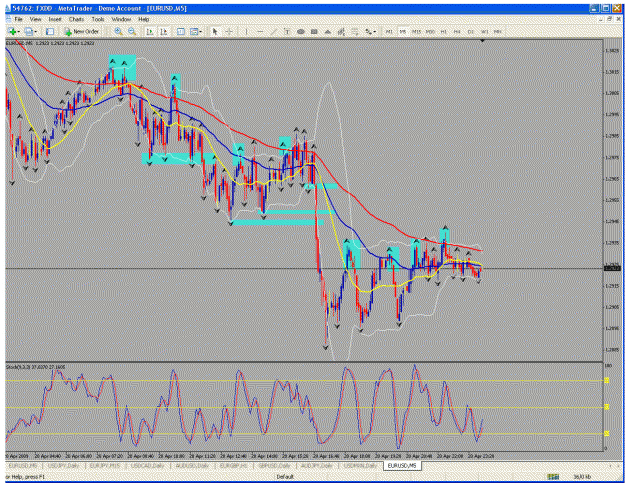Image resolution: width=625 pixels, height=483 pixels.
Task: Switch to M1 timeframe
Action: (x=389, y=31)
